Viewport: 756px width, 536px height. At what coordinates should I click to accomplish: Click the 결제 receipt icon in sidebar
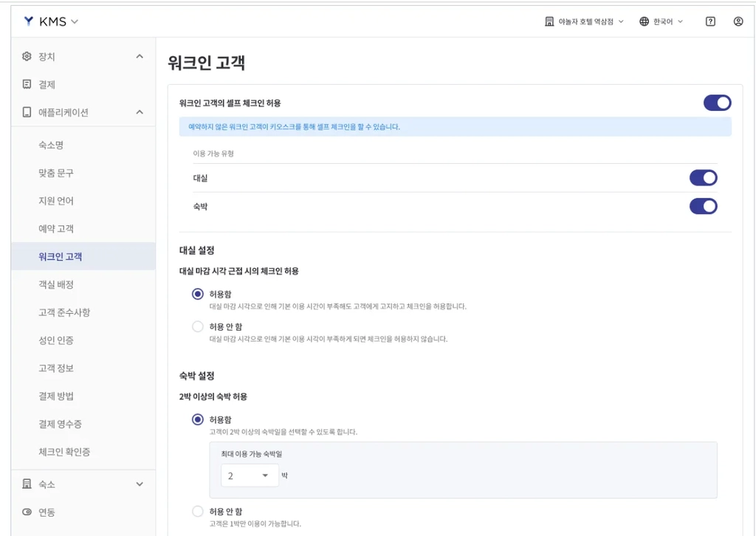tap(27, 84)
